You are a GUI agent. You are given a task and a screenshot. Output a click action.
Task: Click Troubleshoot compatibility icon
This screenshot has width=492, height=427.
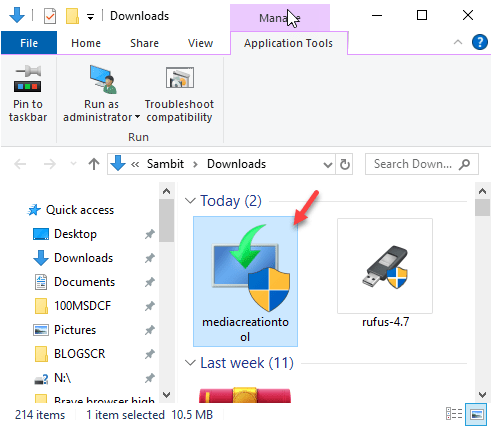(180, 78)
